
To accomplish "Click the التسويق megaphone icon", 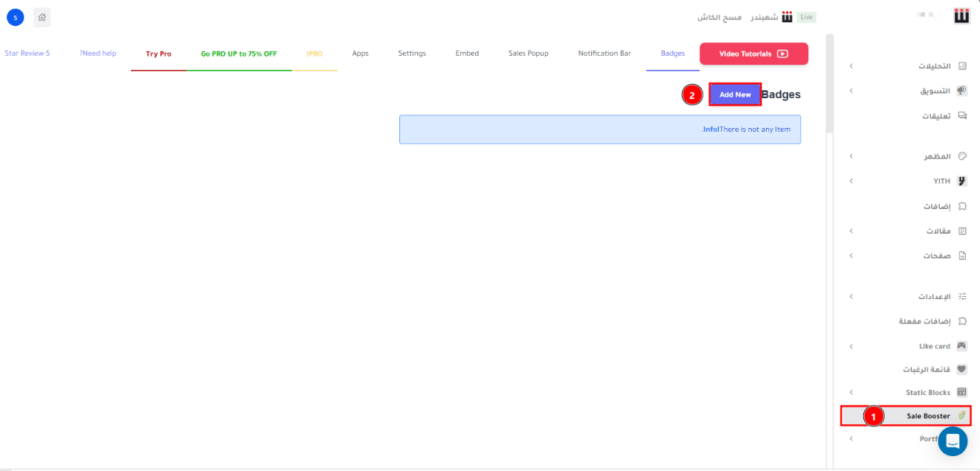I will click(962, 91).
